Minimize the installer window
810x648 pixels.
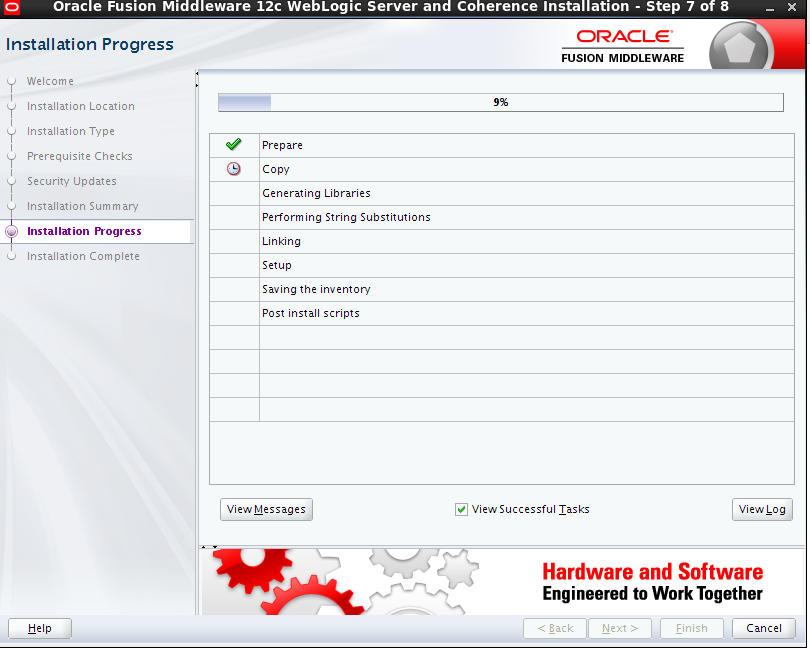tap(770, 8)
